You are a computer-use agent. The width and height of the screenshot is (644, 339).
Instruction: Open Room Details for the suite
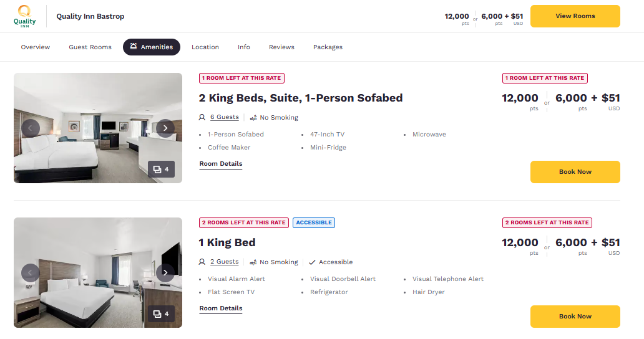221,164
